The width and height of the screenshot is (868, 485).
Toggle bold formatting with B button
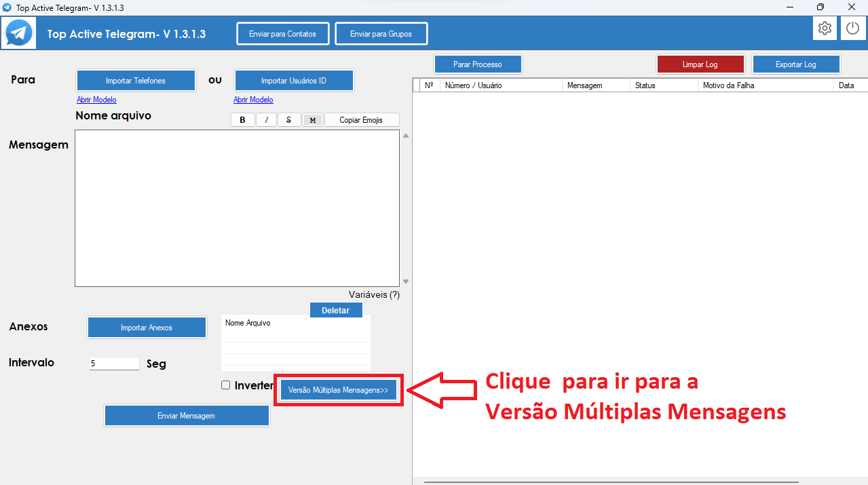[243, 120]
